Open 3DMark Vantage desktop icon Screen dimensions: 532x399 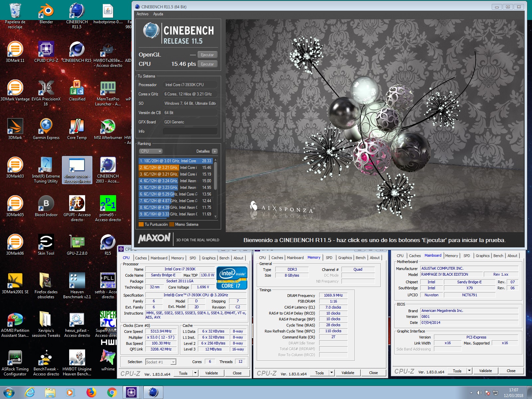coord(15,90)
